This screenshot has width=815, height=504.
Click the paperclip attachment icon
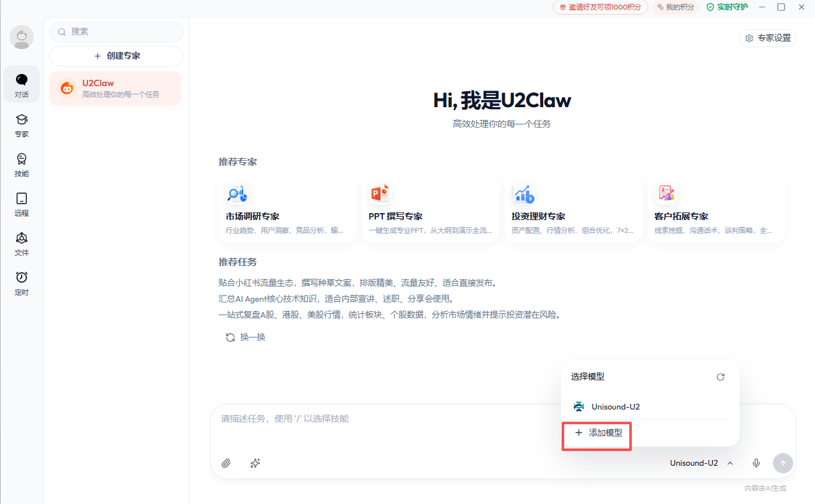(x=226, y=463)
